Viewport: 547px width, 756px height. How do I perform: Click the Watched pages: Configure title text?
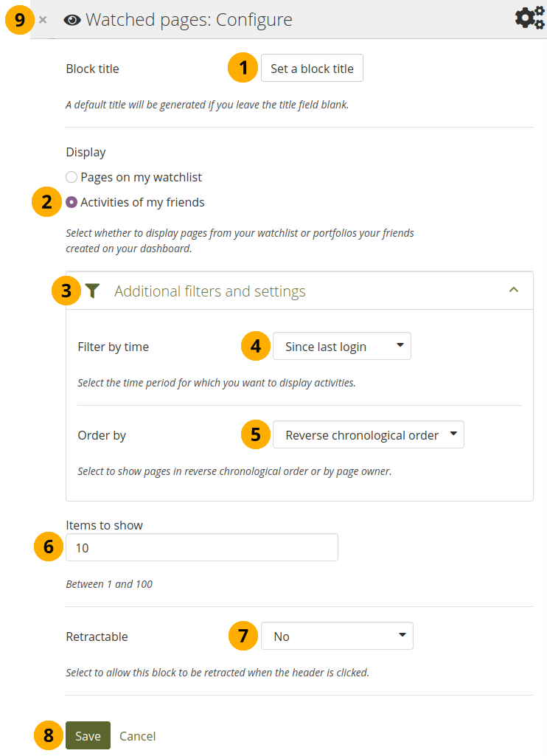189,20
